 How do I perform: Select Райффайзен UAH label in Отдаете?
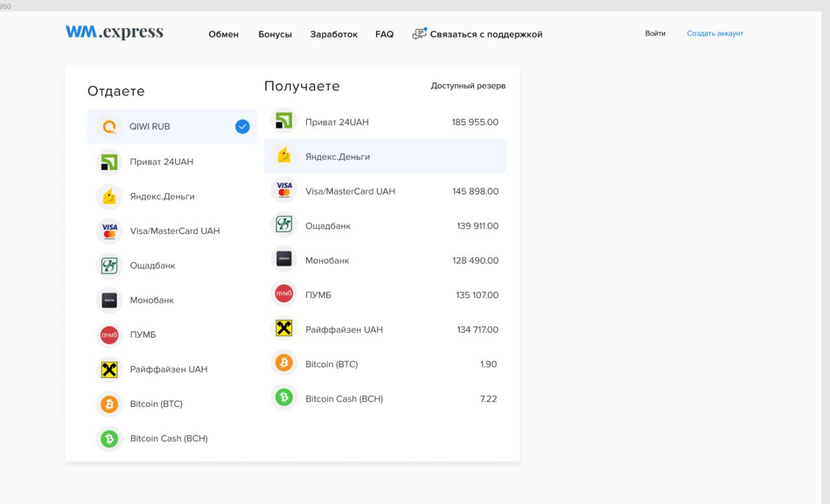(x=169, y=369)
